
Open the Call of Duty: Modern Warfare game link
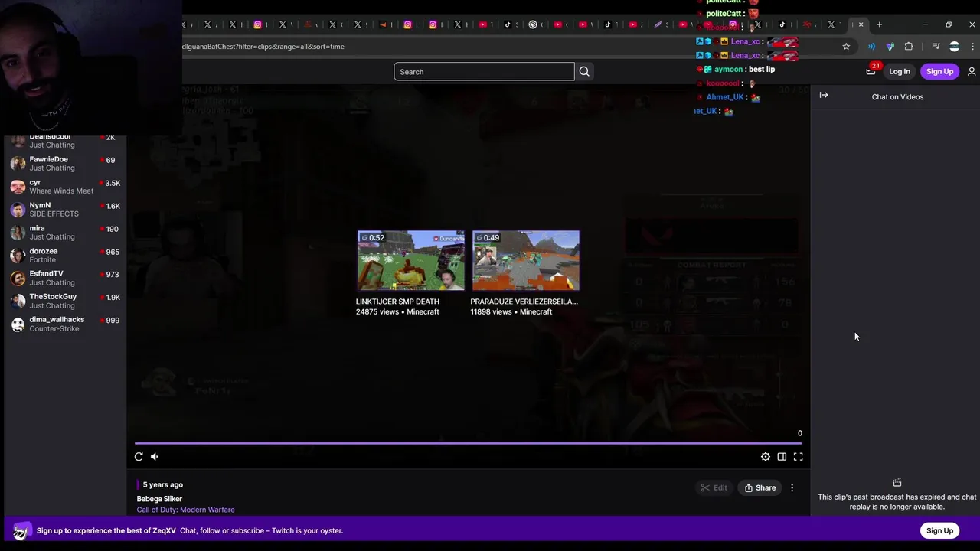click(x=185, y=510)
